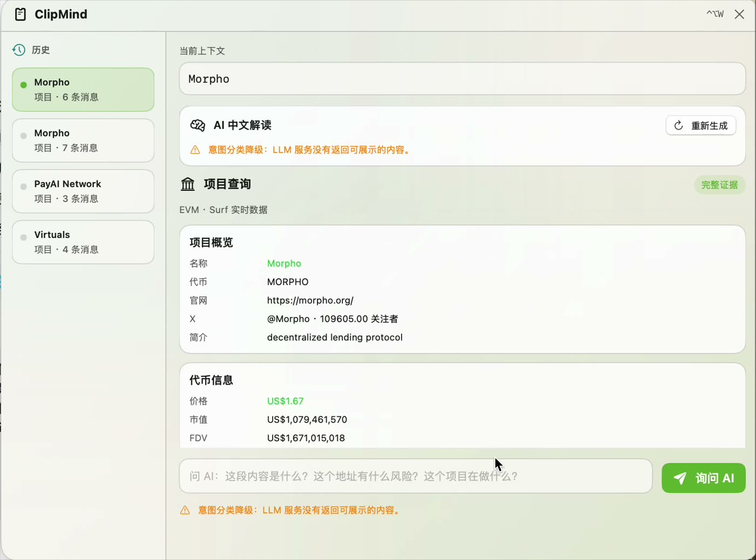Click the AI 中文解读 heading

click(242, 125)
